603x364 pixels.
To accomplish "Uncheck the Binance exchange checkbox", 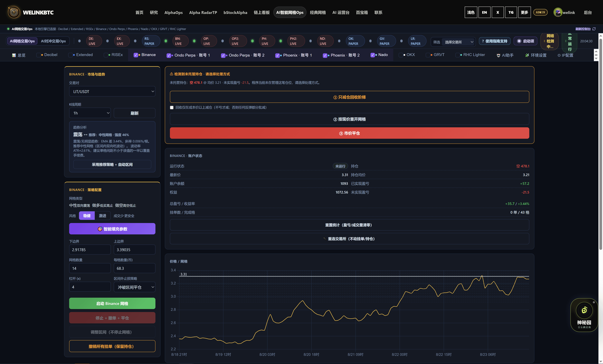I will point(136,55).
